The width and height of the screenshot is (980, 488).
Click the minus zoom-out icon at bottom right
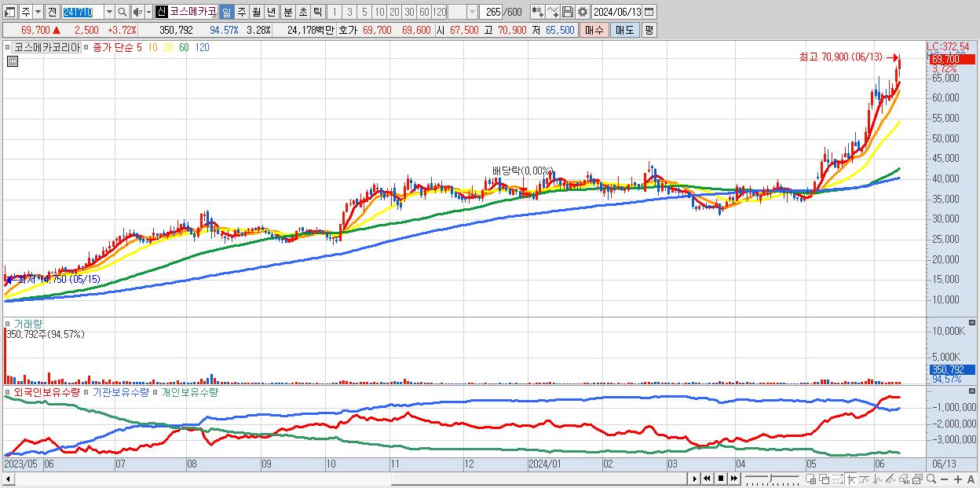point(945,479)
